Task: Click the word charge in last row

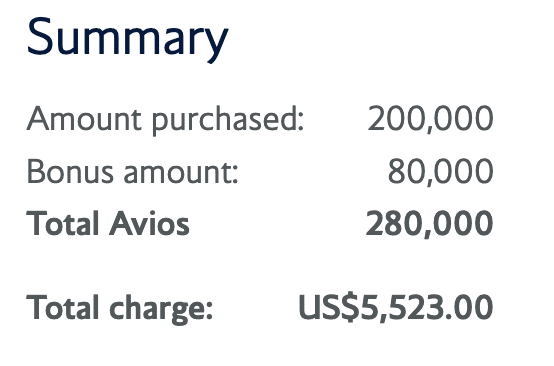Action: click(161, 309)
